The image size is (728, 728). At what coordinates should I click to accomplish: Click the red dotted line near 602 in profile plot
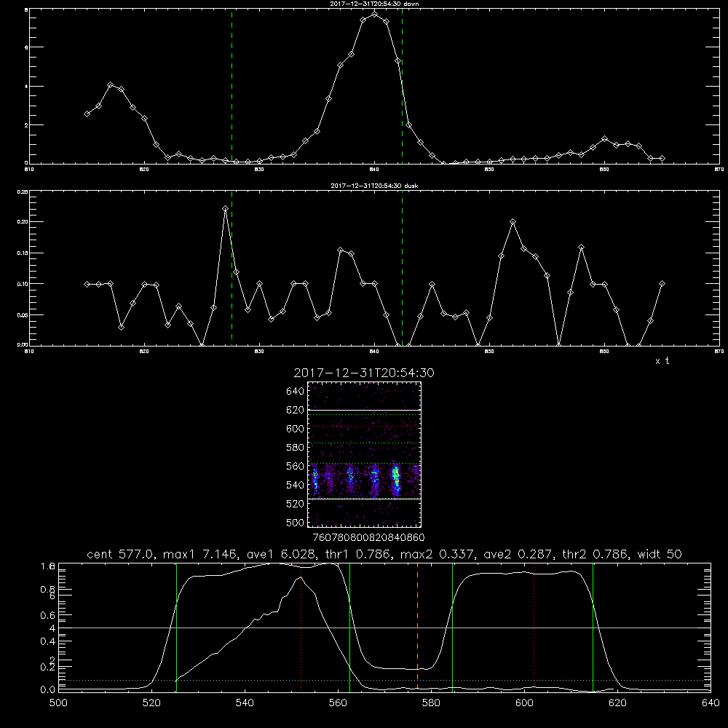point(534,627)
